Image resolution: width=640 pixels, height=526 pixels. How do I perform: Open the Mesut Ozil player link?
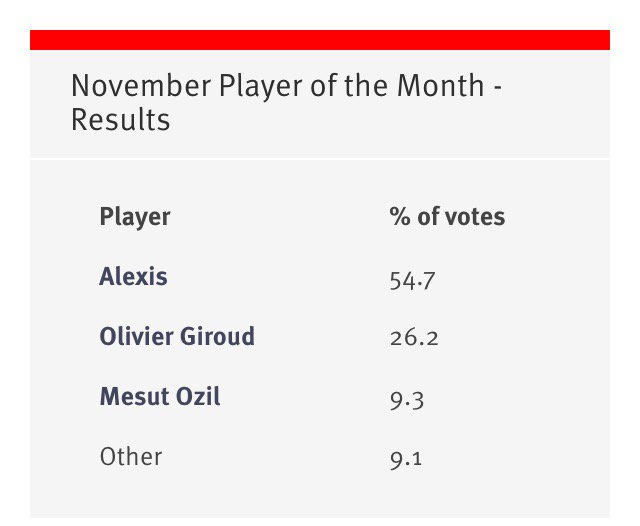pos(160,396)
